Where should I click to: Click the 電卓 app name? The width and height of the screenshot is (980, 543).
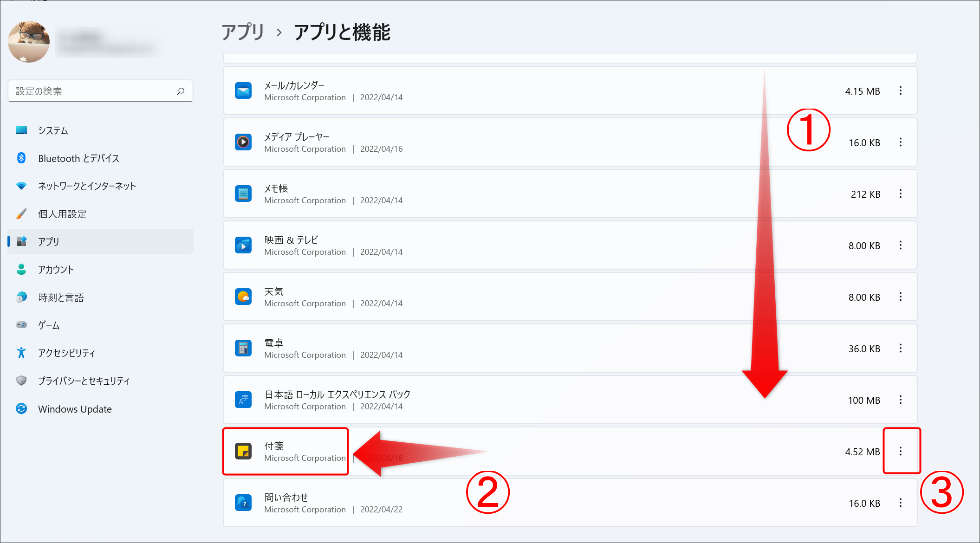[x=274, y=343]
